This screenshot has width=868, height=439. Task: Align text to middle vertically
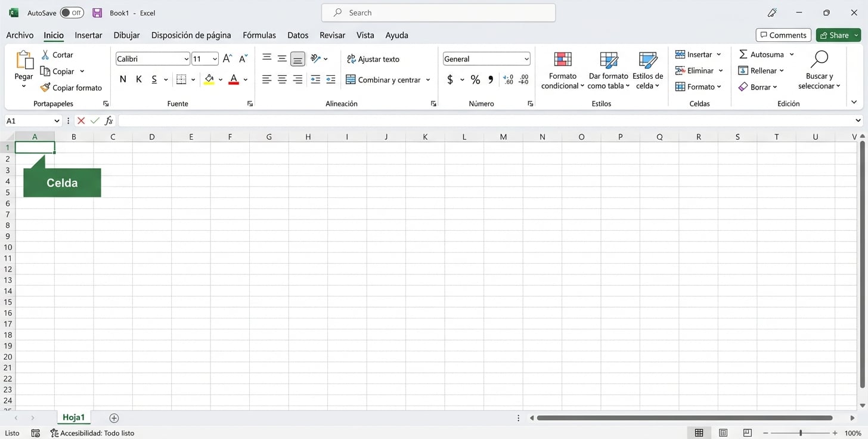point(282,58)
